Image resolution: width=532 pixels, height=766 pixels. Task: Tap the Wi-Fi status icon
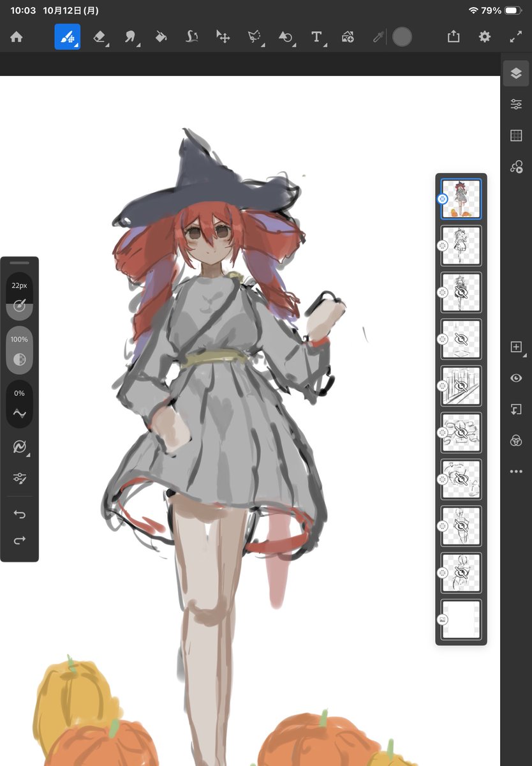[x=473, y=11]
